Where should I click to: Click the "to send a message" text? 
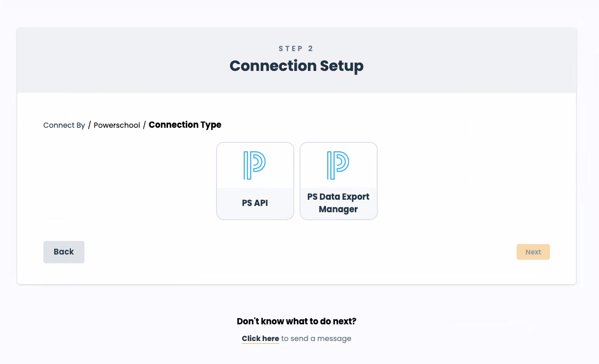pos(316,339)
